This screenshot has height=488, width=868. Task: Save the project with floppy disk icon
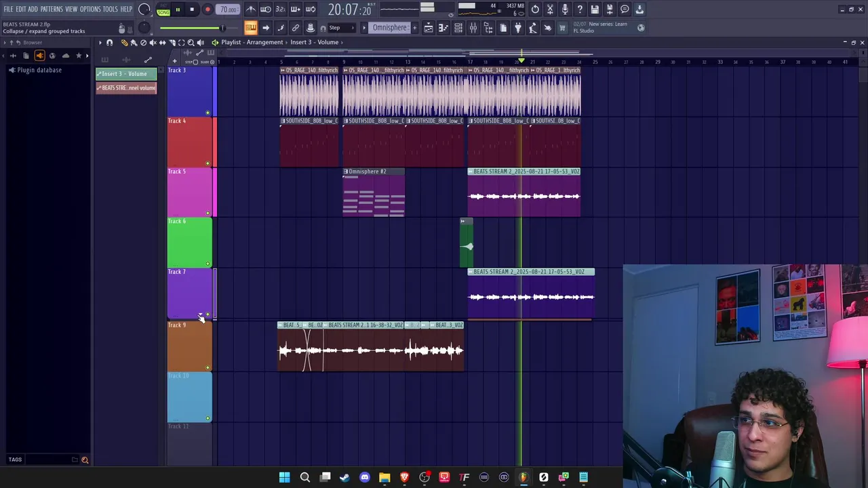click(595, 9)
